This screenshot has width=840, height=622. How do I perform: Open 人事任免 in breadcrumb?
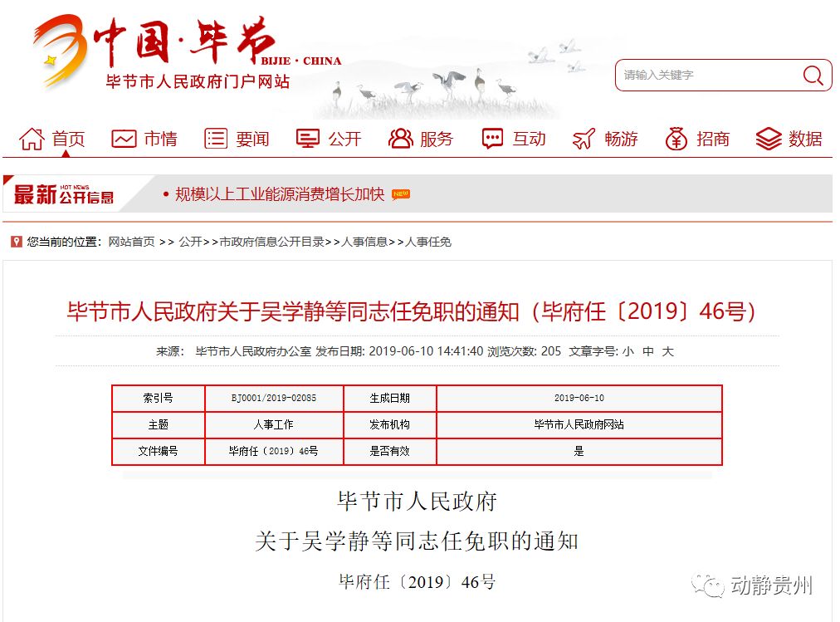[x=428, y=242]
